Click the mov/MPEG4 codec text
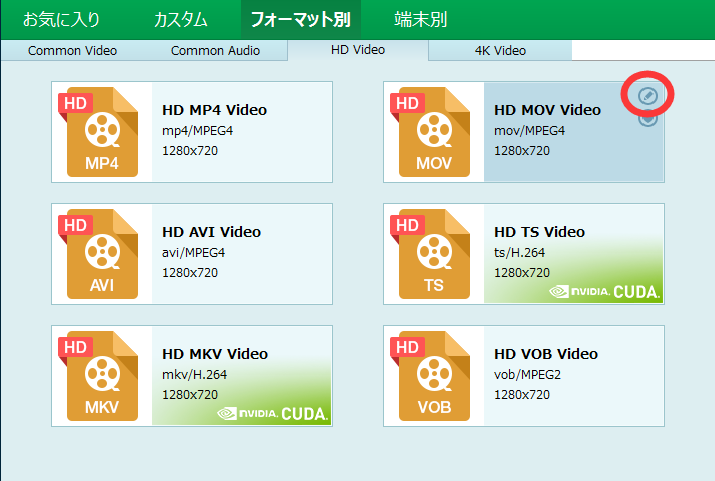 point(529,131)
